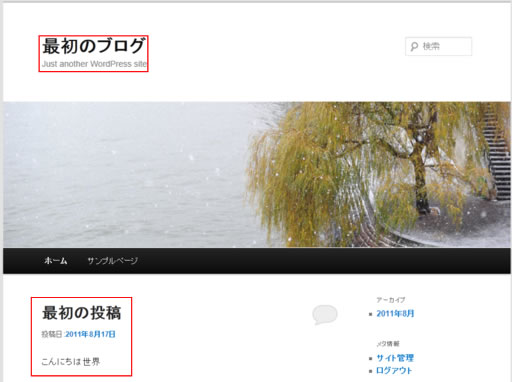The image size is (512, 382).
Task: Click the bullet beside ログアウト
Action: [371, 371]
